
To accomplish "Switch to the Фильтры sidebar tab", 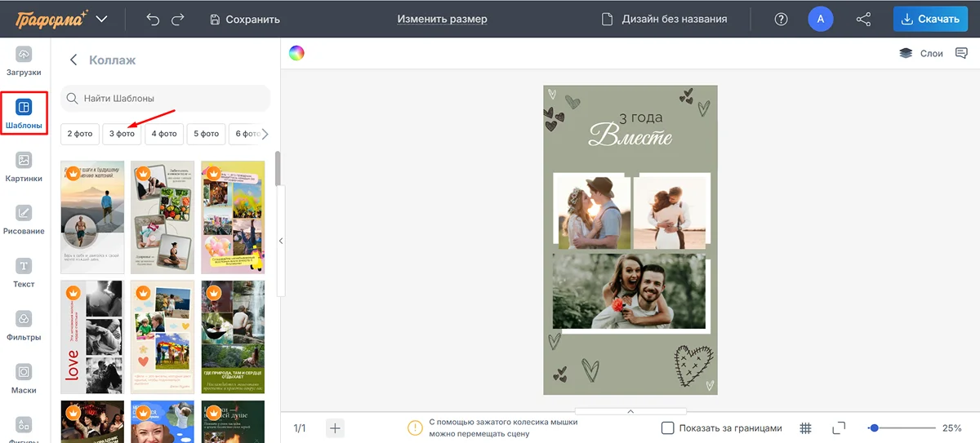I will [24, 326].
